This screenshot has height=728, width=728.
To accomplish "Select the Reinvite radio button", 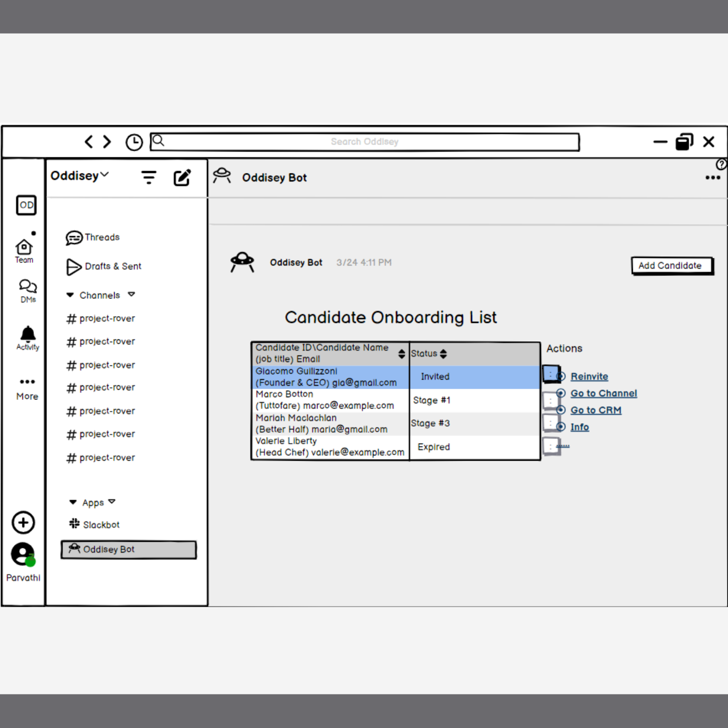I will [561, 376].
